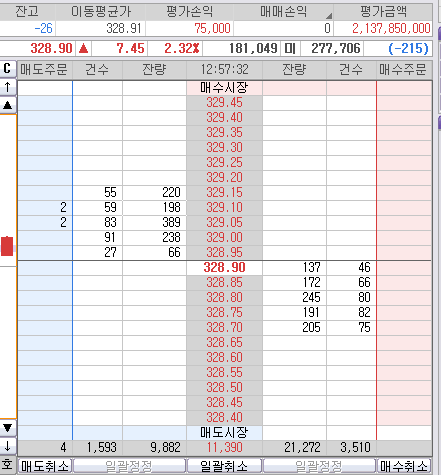The image size is (441, 475).
Task: Click the 매도주문 column header
Action: coord(44,70)
